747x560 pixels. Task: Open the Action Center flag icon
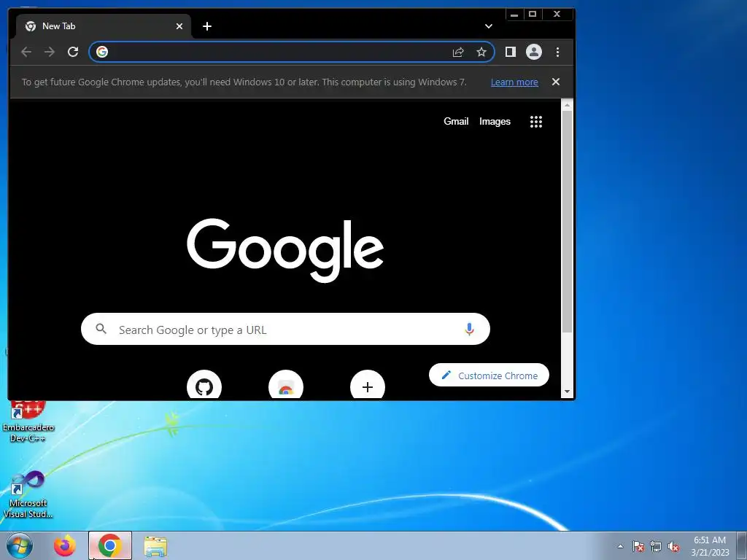638,546
